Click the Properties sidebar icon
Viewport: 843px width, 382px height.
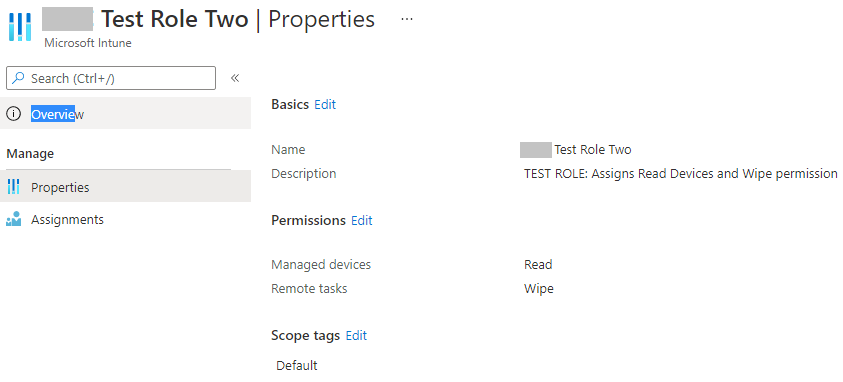pyautogui.click(x=13, y=187)
